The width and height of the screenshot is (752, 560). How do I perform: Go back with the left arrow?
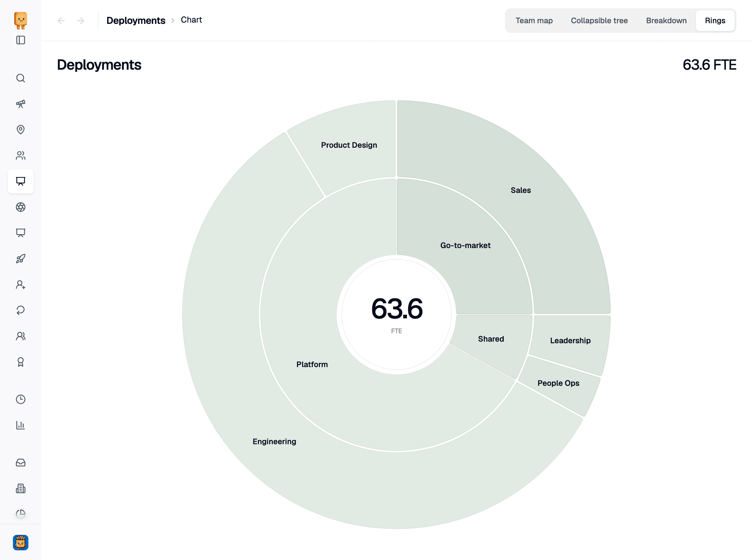61,21
